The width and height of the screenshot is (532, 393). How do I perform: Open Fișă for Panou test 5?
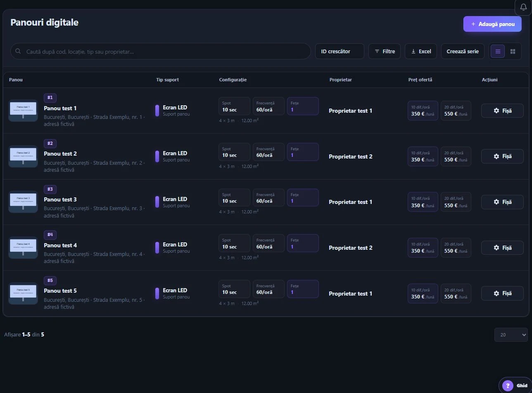(x=502, y=294)
